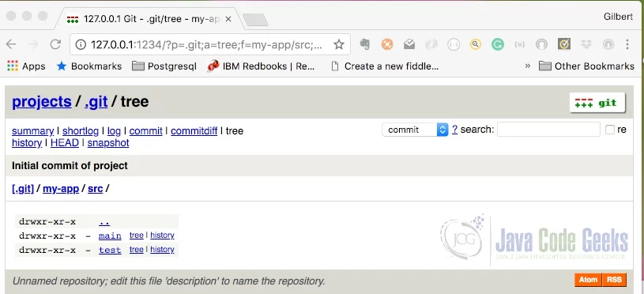Open the RSS feed button
The image size is (644, 294).
(x=615, y=280)
